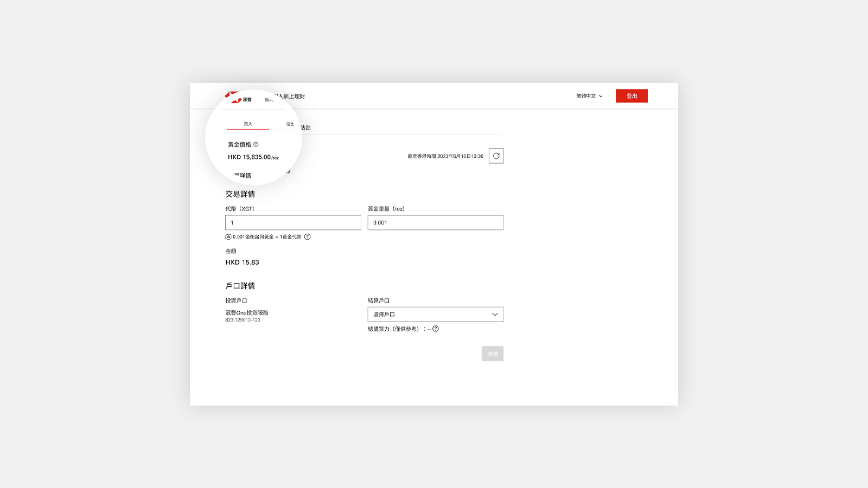The image size is (868, 488).
Task: Click help icon after 1黃金代幣 conversion note
Action: (308, 237)
